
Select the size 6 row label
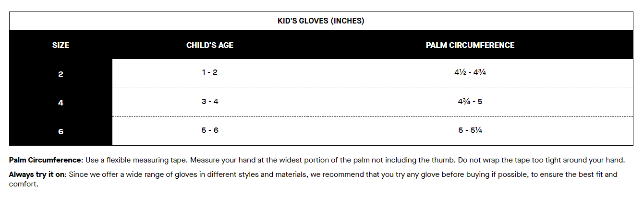(61, 131)
